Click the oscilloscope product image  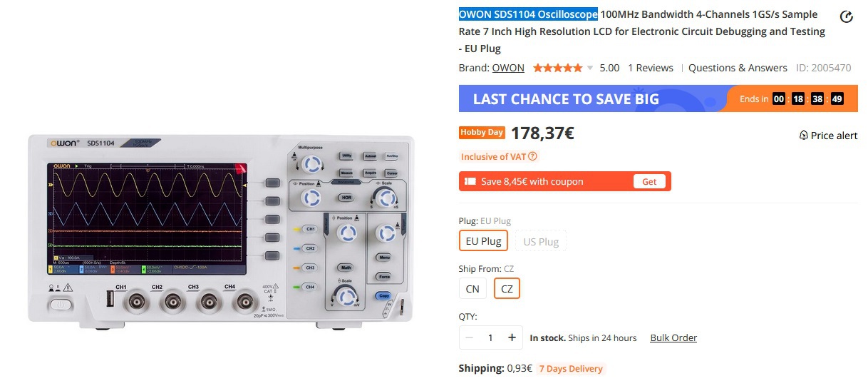tap(221, 228)
